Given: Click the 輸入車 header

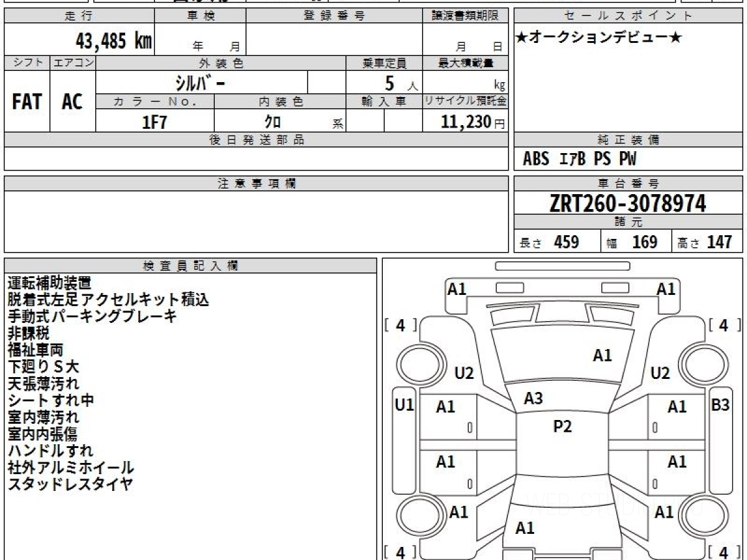Looking at the screenshot, I should (x=384, y=101).
